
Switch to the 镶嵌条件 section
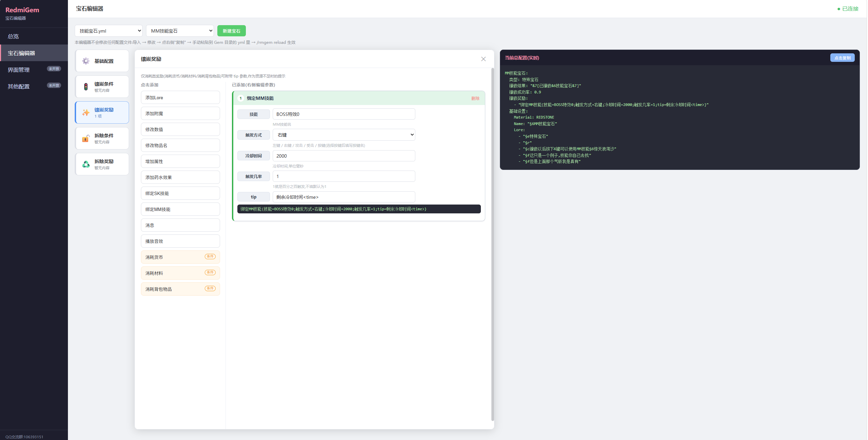coord(102,87)
